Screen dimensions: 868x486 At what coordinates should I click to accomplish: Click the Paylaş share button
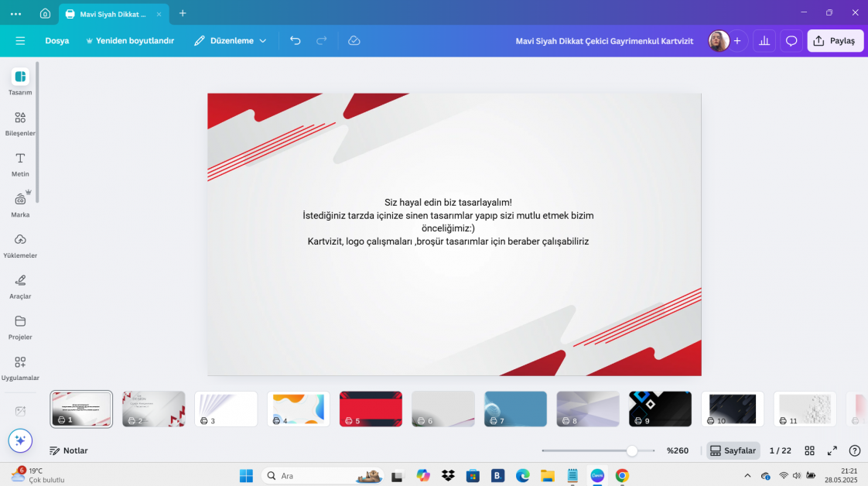(836, 41)
